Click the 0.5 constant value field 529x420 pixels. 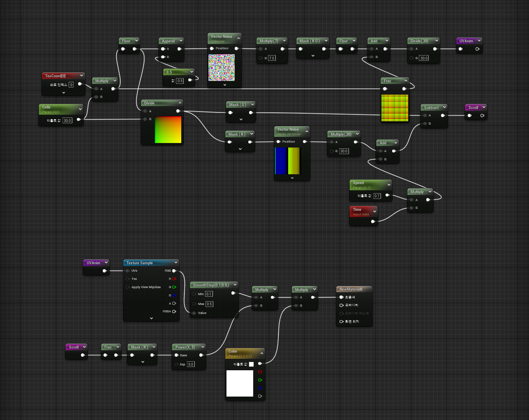(180, 81)
